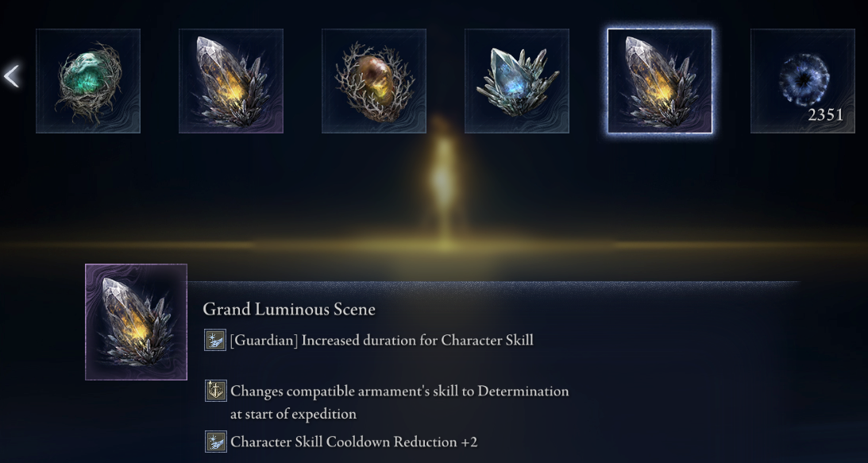This screenshot has width=868, height=463.
Task: Select Character Skill Cooldown Reduction +2 text
Action: pyautogui.click(x=353, y=442)
